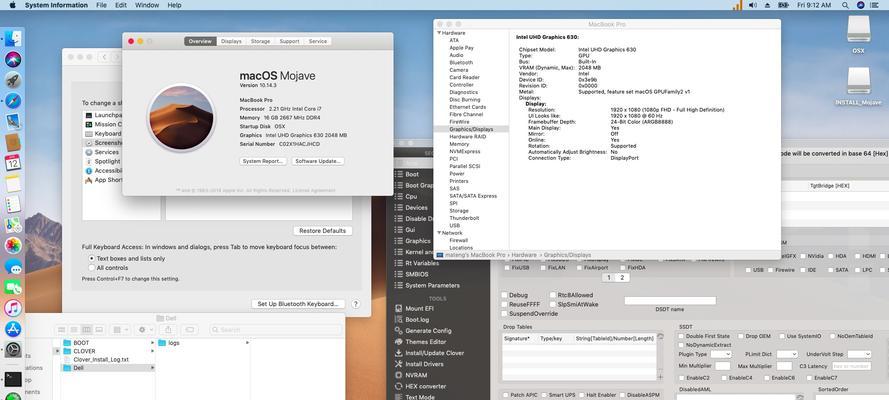Click Set Up Bluetooth Keyboard button
The width and height of the screenshot is (889, 400).
298,304
